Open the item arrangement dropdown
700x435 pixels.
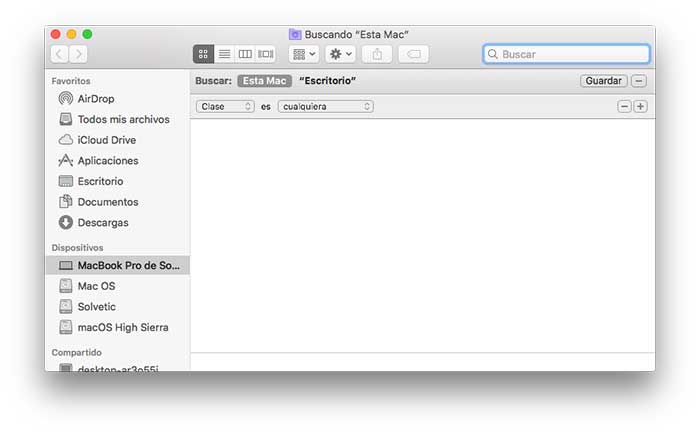[x=304, y=54]
